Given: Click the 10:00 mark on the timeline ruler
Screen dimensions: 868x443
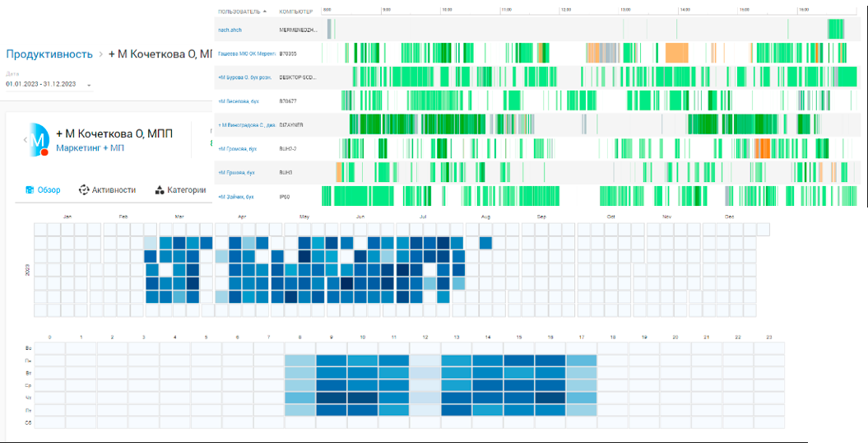Looking at the screenshot, I should click(446, 10).
